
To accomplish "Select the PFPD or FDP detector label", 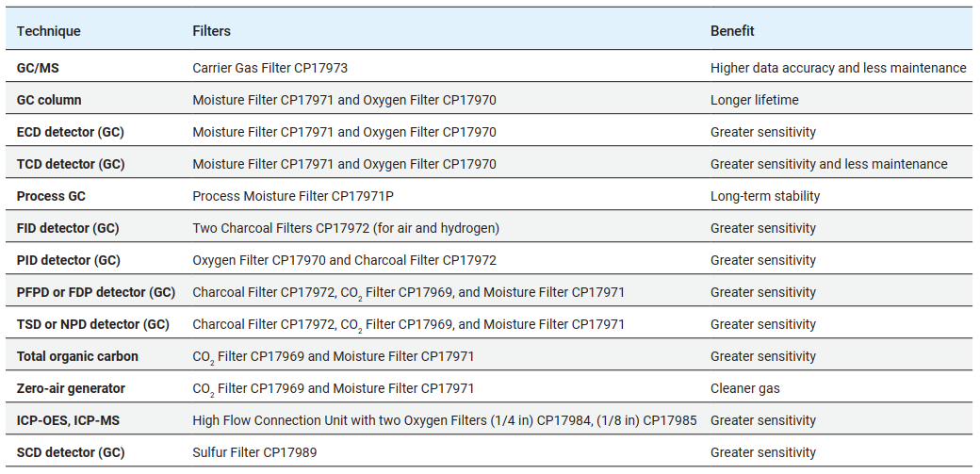I will click(96, 292).
